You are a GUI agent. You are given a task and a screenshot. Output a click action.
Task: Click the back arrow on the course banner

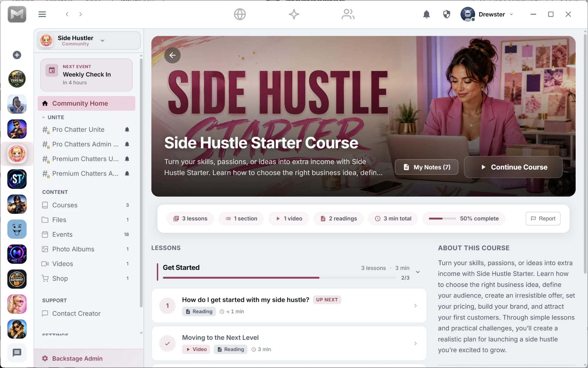(172, 55)
